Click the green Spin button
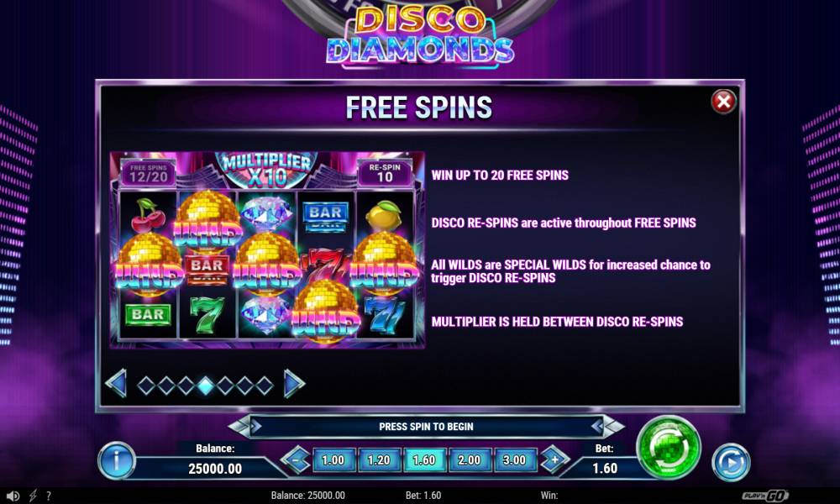The width and height of the screenshot is (840, 504). [668, 447]
